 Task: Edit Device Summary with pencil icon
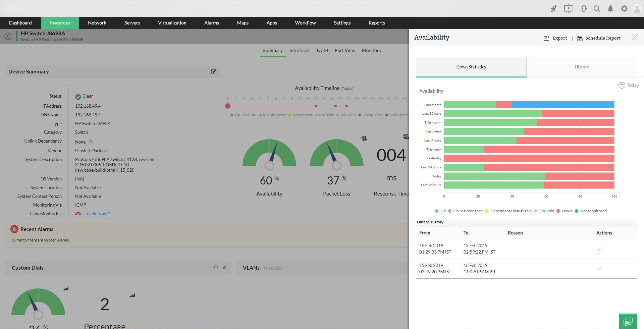[x=214, y=71]
